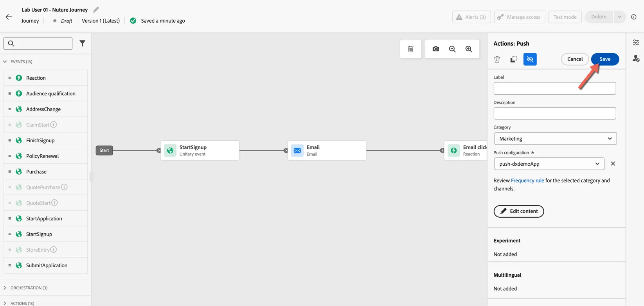644x306 pixels.
Task: Toggle the blue eye-slash visibility button
Action: (x=530, y=59)
